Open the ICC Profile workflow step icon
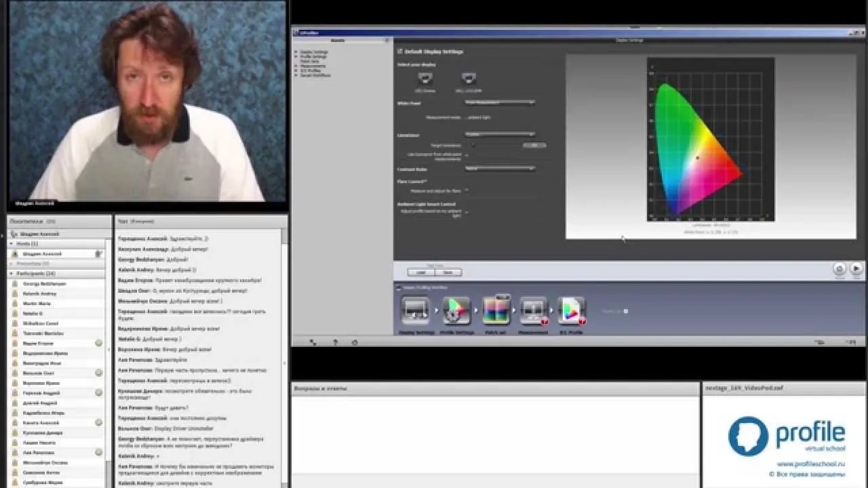This screenshot has width=868, height=488. [571, 310]
